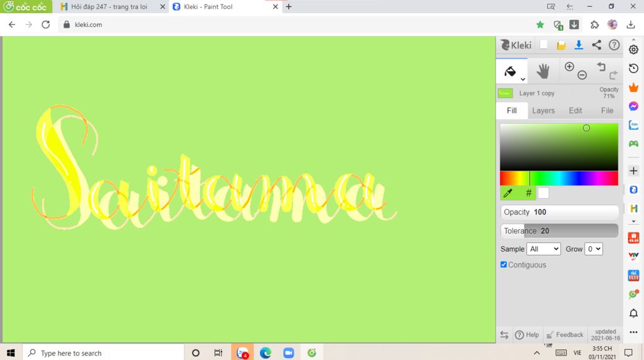This screenshot has width=644, height=360.
Task: Open a new browser tab
Action: 289,6
